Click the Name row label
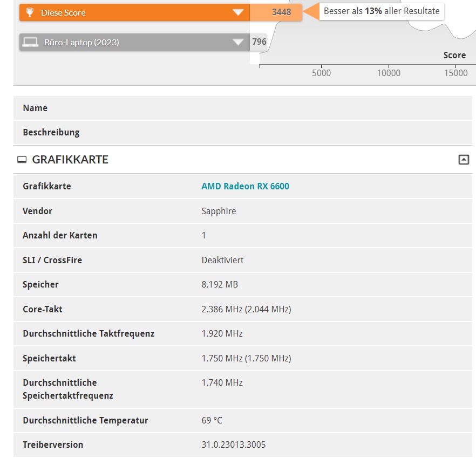This screenshot has height=458, width=476. tap(35, 108)
